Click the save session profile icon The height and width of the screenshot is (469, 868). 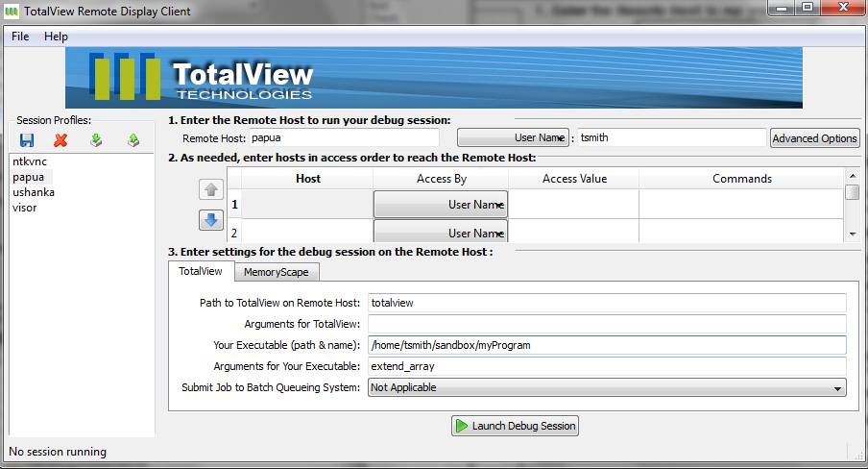point(27,140)
